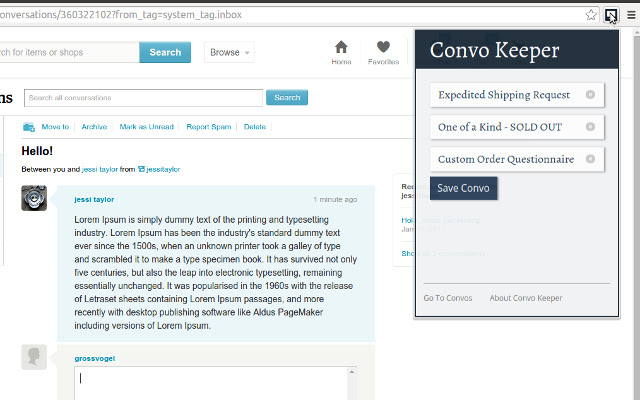Click Report Spam in the toolbar
The image size is (640, 400).
(x=208, y=127)
